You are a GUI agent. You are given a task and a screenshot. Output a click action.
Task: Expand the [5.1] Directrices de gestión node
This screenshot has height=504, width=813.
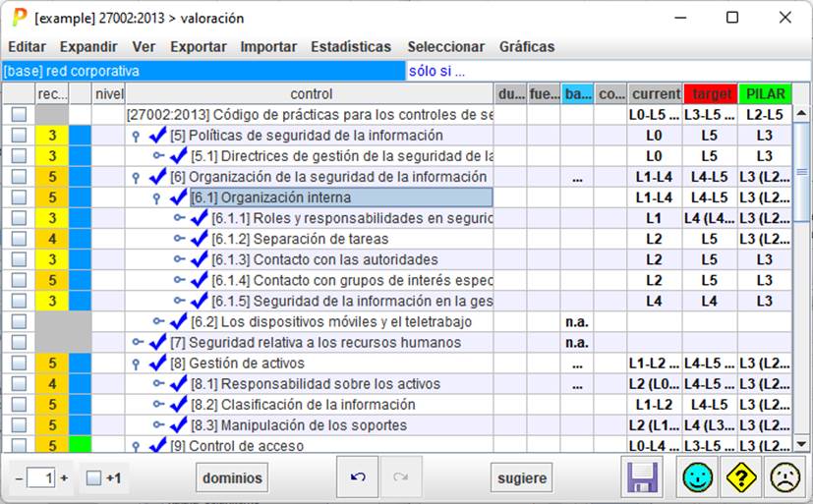(x=158, y=155)
